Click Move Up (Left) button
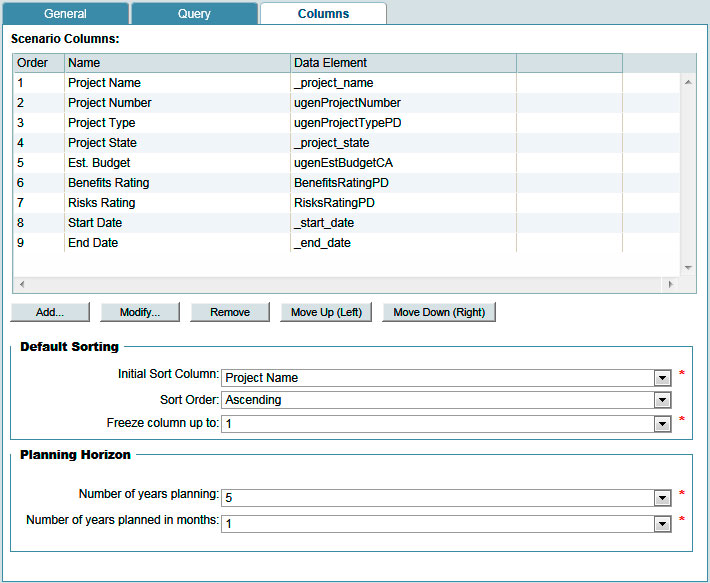710x583 pixels. [x=326, y=312]
